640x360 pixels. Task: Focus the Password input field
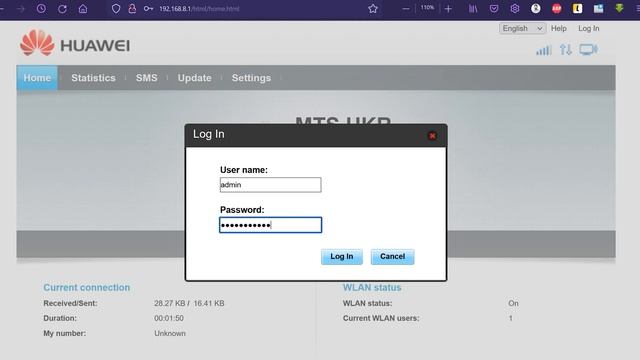(x=270, y=225)
